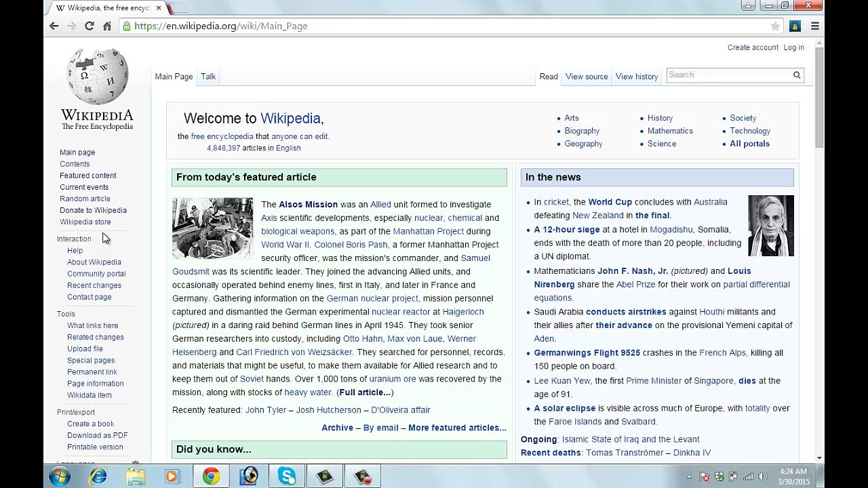Open Skype from the taskbar
Viewport: 868px width, 488px height.
coord(286,476)
